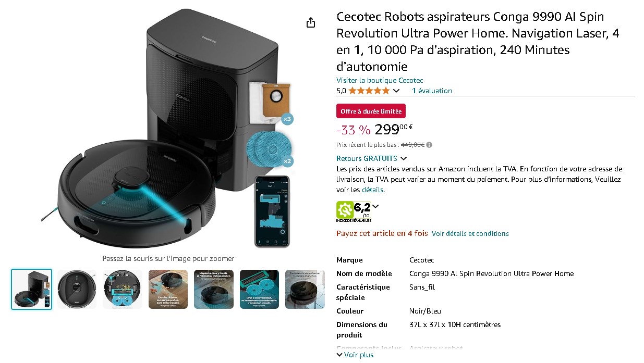The height and width of the screenshot is (363, 644).
Task: Open Voir détails et conditions link
Action: click(470, 233)
